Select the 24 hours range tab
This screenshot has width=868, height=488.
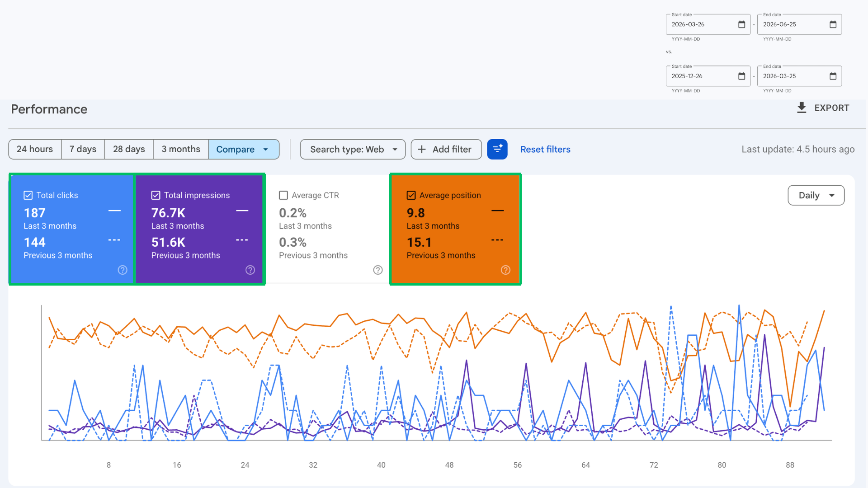tap(35, 149)
